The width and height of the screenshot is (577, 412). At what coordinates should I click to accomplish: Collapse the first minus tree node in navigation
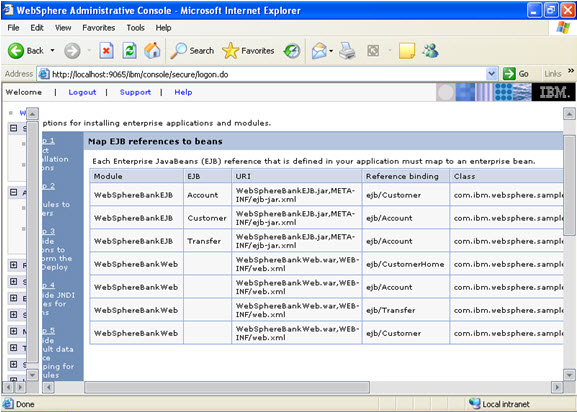14,128
